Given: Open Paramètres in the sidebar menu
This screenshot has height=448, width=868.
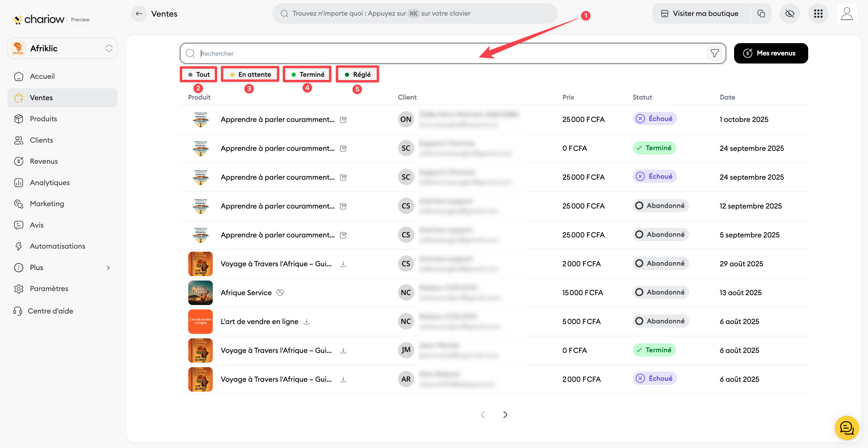Looking at the screenshot, I should point(49,289).
